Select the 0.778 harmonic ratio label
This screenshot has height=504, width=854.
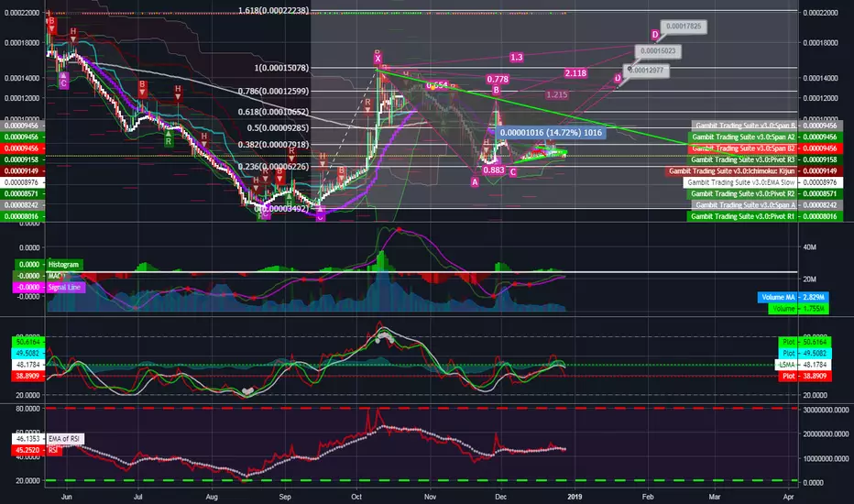click(x=498, y=79)
